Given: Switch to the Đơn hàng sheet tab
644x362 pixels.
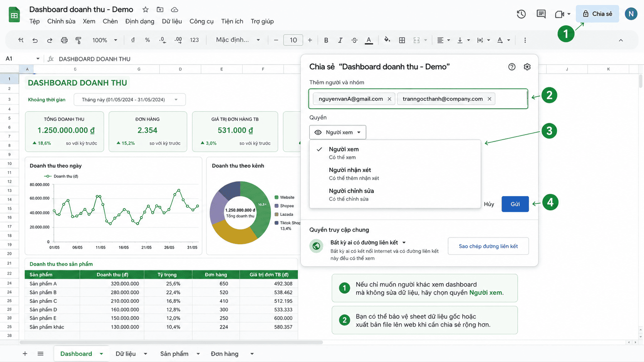Looking at the screenshot, I should click(225, 354).
